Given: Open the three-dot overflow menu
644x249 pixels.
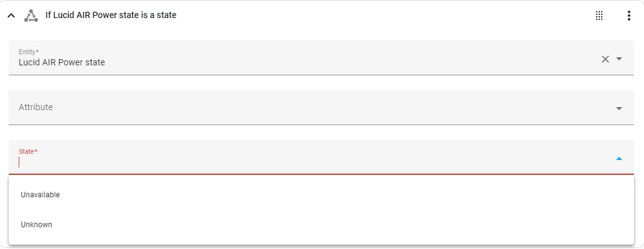Looking at the screenshot, I should click(629, 16).
